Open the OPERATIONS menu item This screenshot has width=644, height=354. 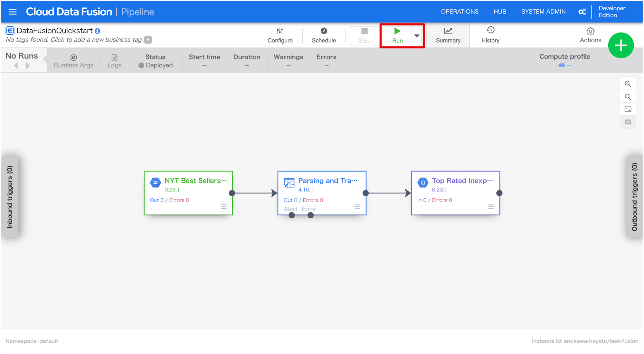pyautogui.click(x=459, y=12)
